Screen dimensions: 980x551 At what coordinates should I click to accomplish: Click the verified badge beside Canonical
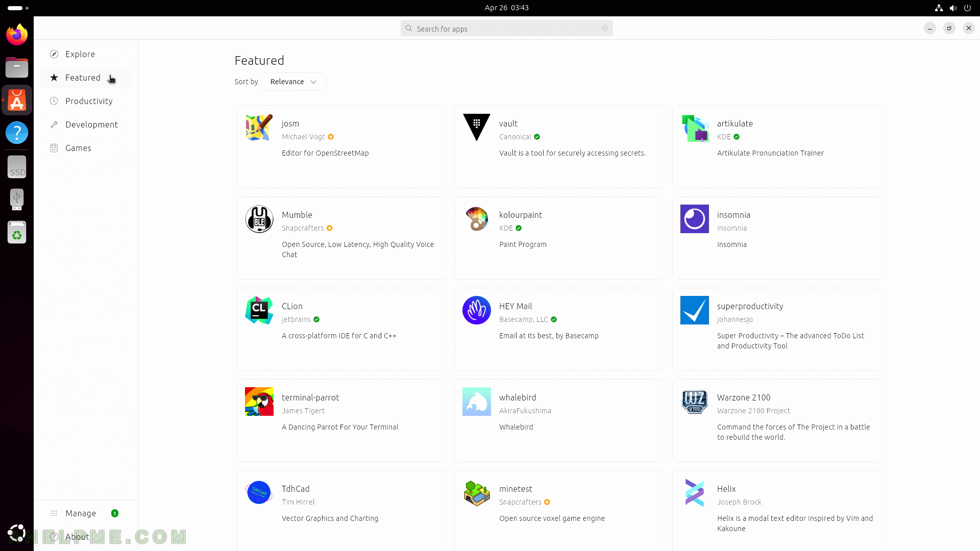tap(537, 137)
